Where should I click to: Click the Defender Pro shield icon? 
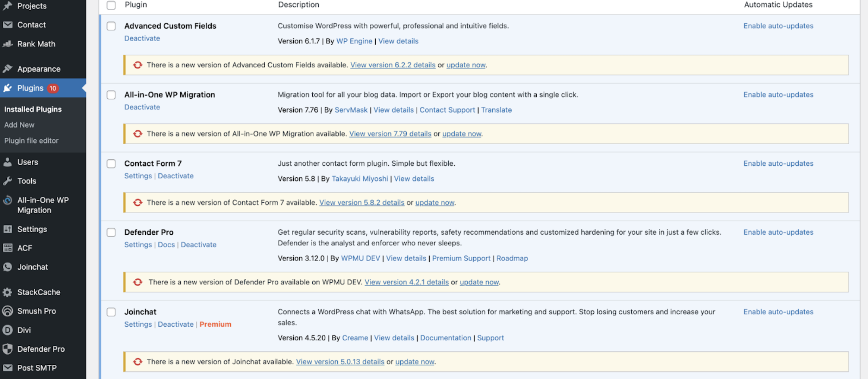pos(8,349)
